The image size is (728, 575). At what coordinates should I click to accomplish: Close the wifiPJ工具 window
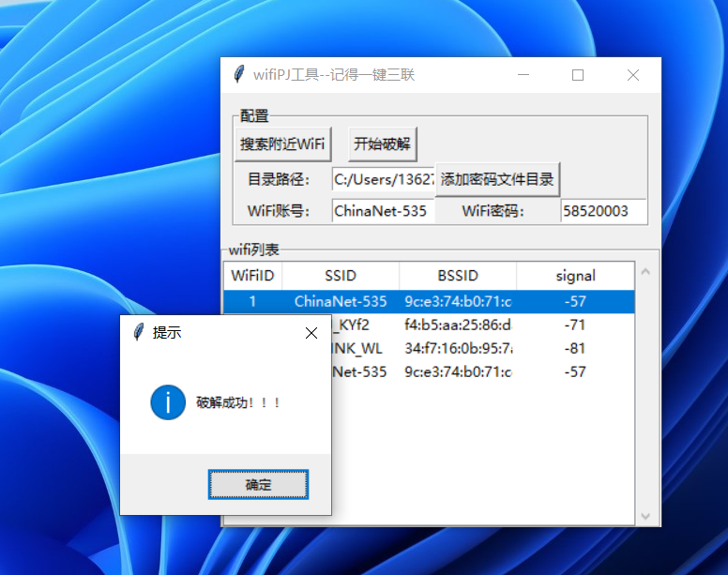tap(633, 75)
